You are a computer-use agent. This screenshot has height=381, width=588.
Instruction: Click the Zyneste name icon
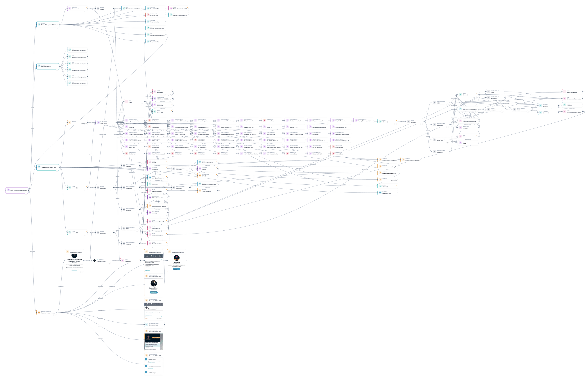[150, 162]
